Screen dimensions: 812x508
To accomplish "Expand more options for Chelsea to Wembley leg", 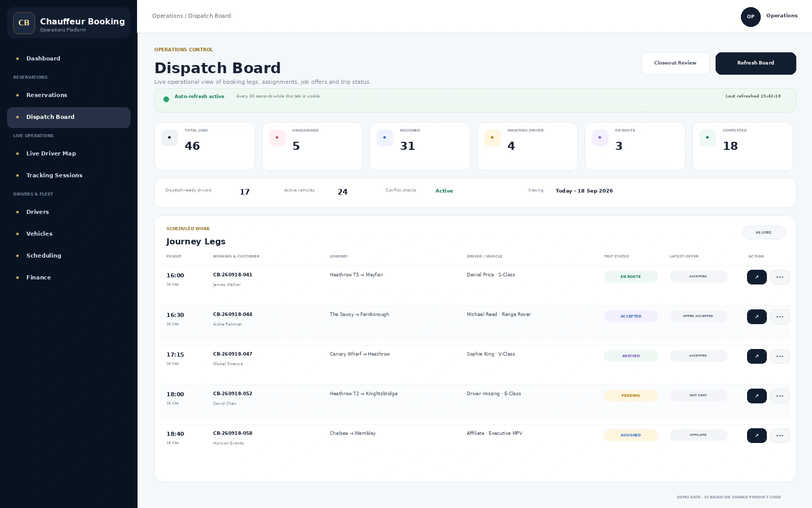I will [780, 435].
